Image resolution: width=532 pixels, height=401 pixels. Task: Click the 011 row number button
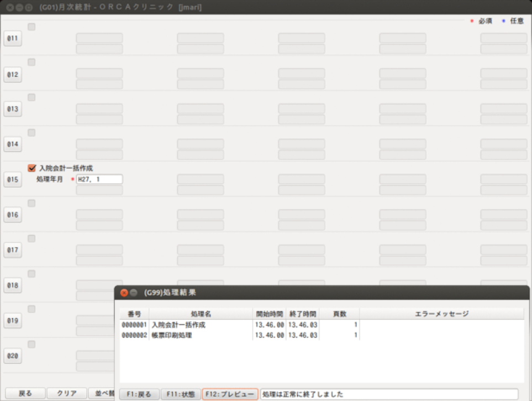coord(12,39)
